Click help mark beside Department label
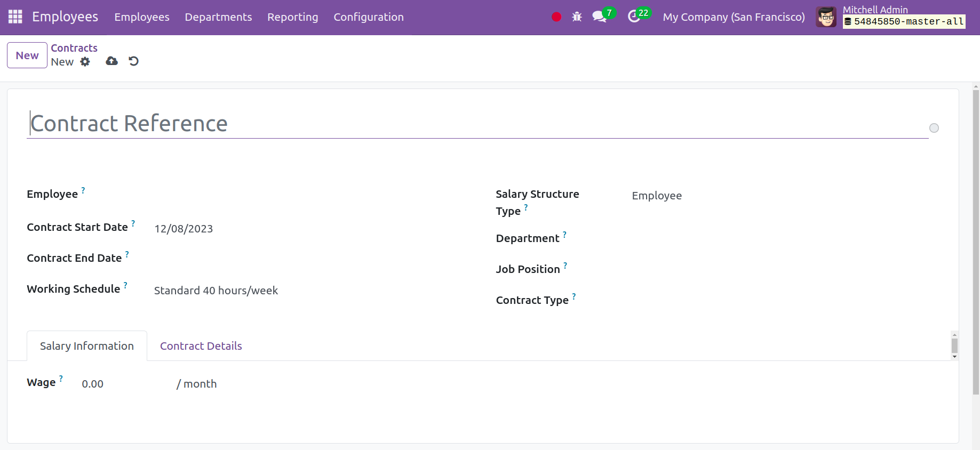 (x=564, y=234)
